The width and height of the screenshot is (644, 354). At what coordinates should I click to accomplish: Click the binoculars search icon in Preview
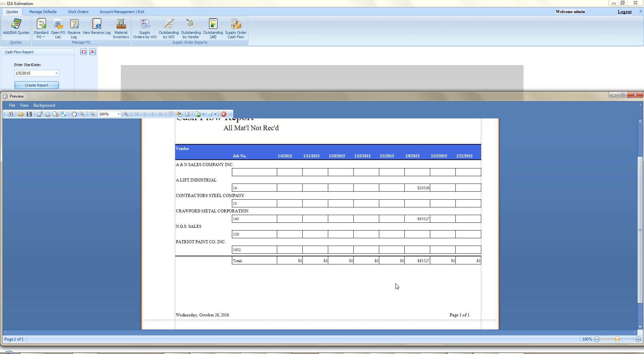click(11, 114)
